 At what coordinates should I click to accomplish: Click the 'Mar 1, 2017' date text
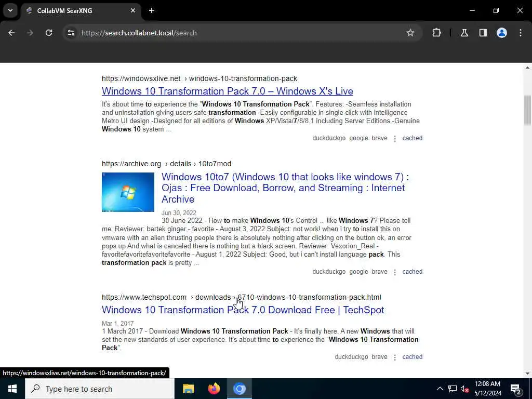pos(118,324)
